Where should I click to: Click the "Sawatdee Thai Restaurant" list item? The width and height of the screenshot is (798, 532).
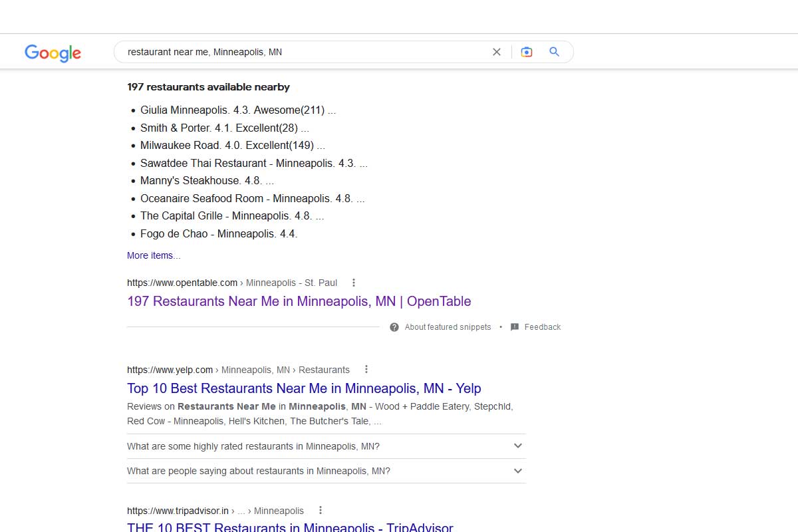click(254, 163)
